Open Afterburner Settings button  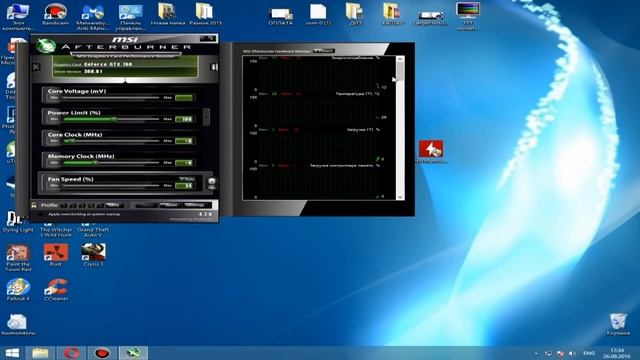[195, 205]
